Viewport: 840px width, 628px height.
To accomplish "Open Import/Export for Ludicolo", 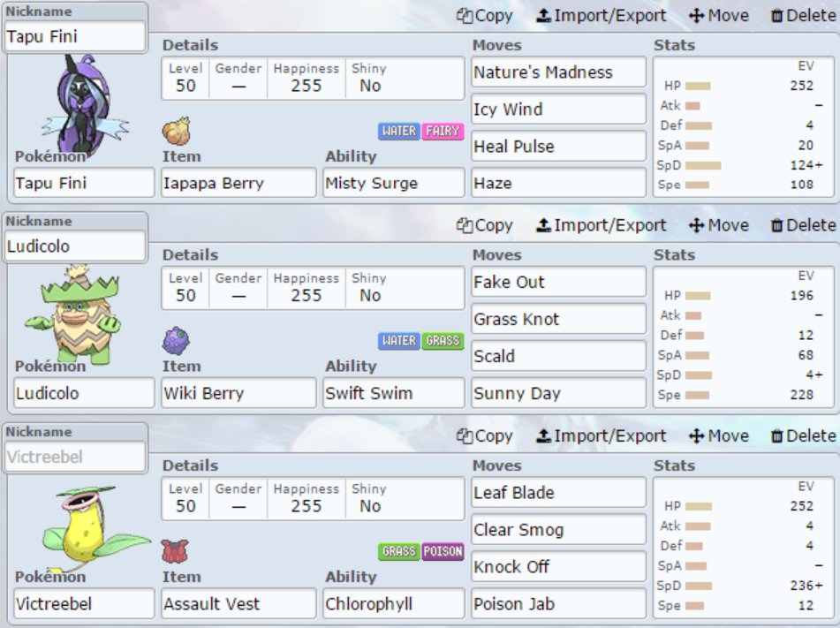I will tap(601, 225).
